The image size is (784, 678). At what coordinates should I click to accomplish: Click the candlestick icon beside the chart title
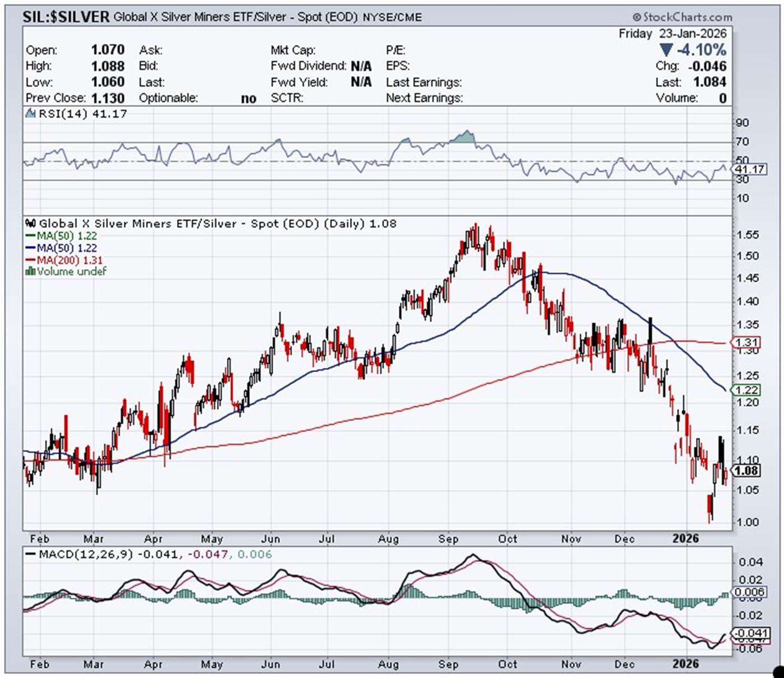[31, 224]
